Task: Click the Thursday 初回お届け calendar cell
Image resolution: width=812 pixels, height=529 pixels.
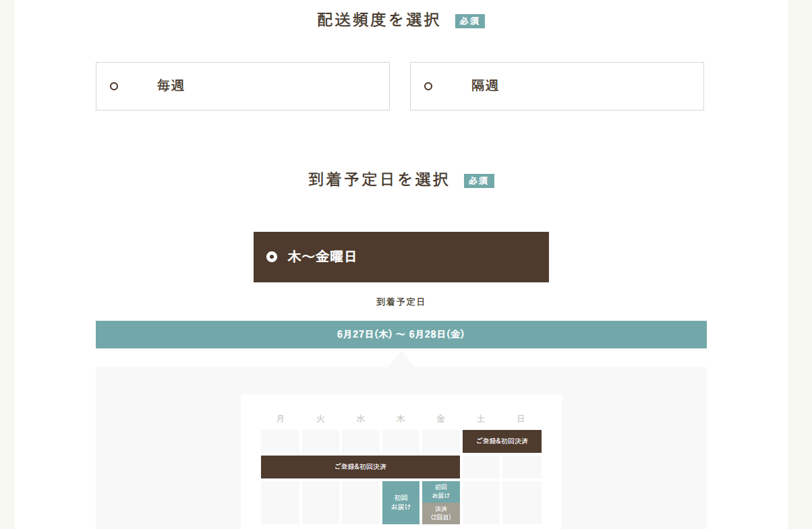Action: point(401,503)
